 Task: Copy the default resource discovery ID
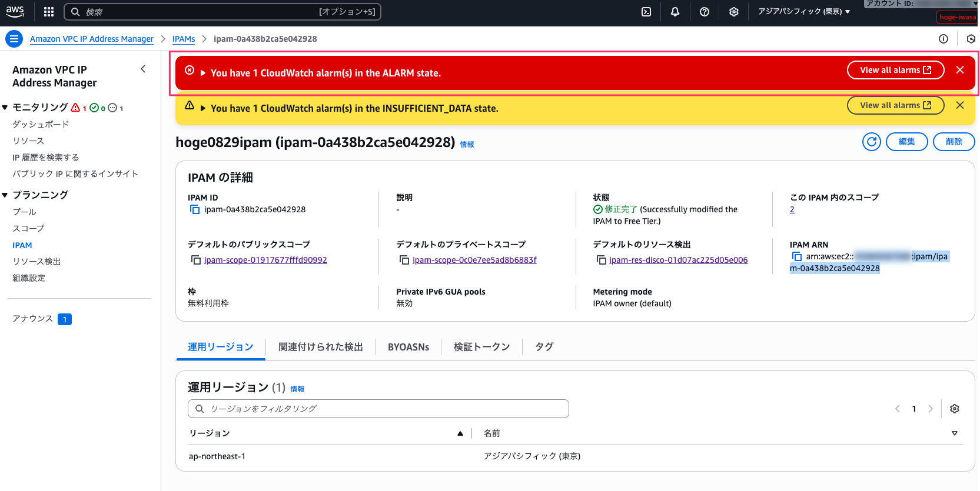tap(602, 260)
